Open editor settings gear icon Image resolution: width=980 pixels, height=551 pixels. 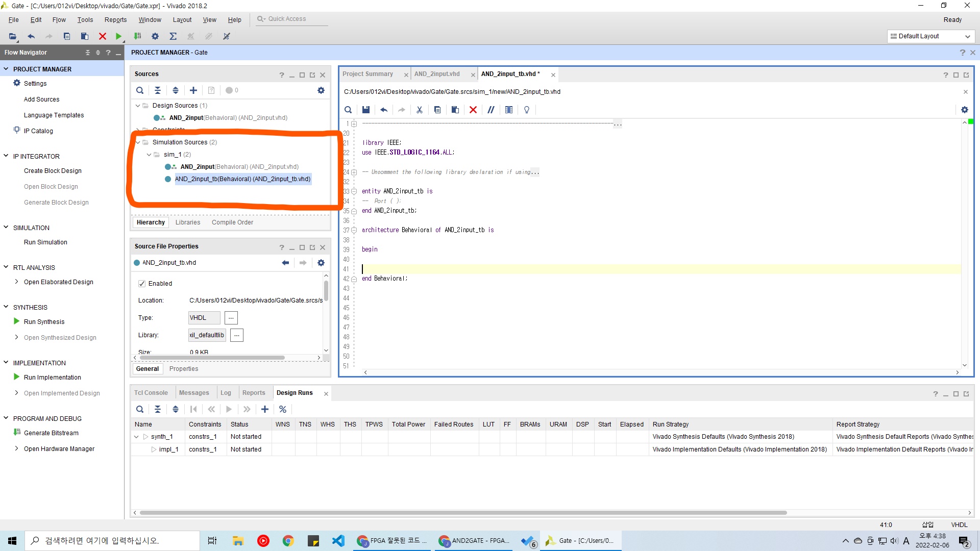(964, 110)
